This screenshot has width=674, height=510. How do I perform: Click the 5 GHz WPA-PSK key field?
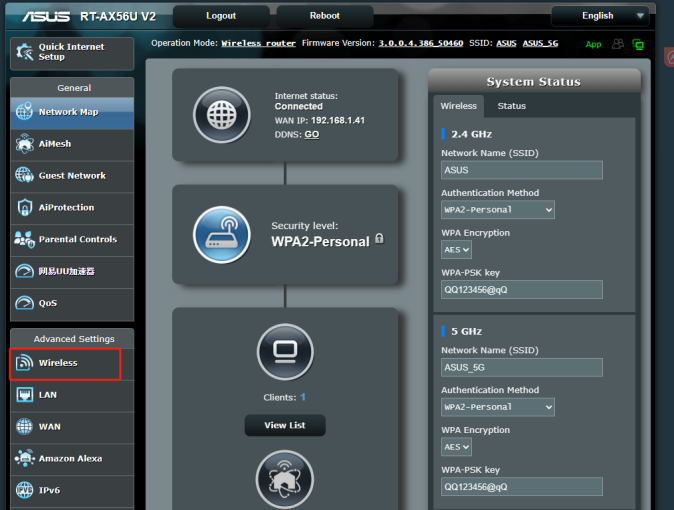[522, 487]
